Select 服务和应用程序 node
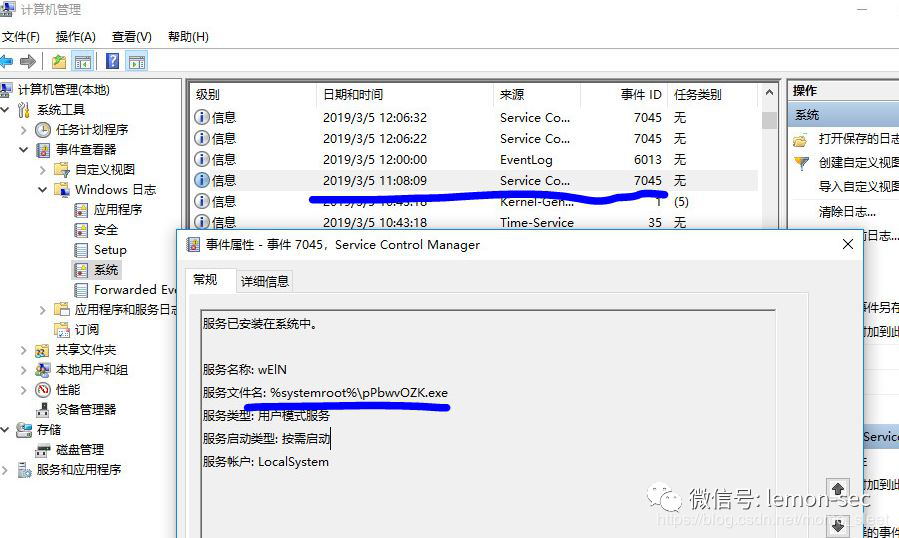 coord(79,470)
